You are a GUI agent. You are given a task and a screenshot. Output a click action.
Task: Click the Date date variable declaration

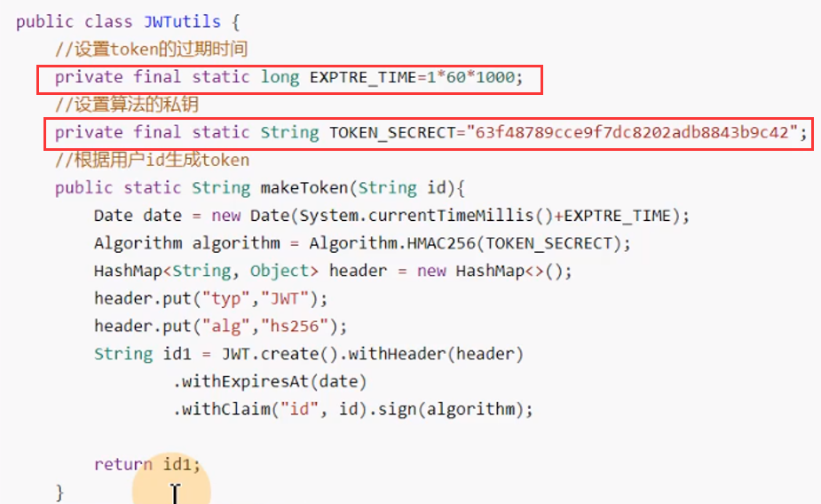138,216
